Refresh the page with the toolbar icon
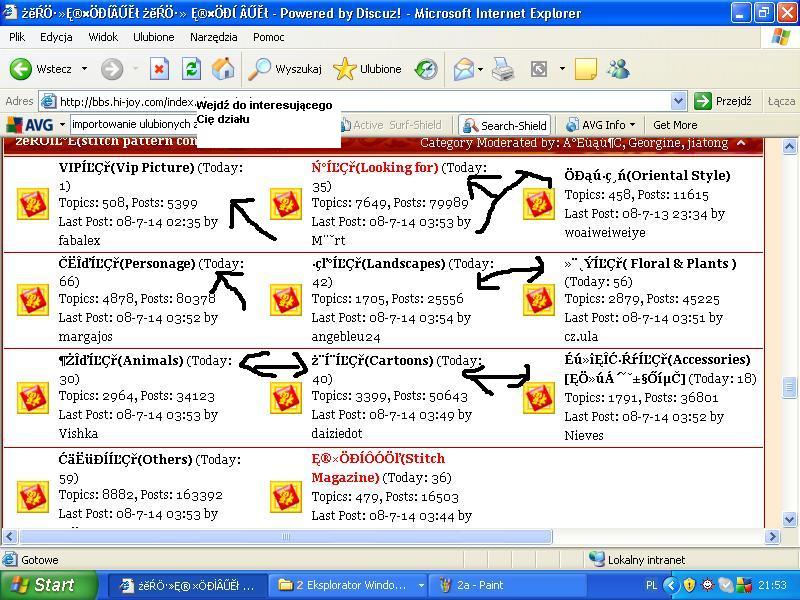The width and height of the screenshot is (800, 600). (x=191, y=69)
